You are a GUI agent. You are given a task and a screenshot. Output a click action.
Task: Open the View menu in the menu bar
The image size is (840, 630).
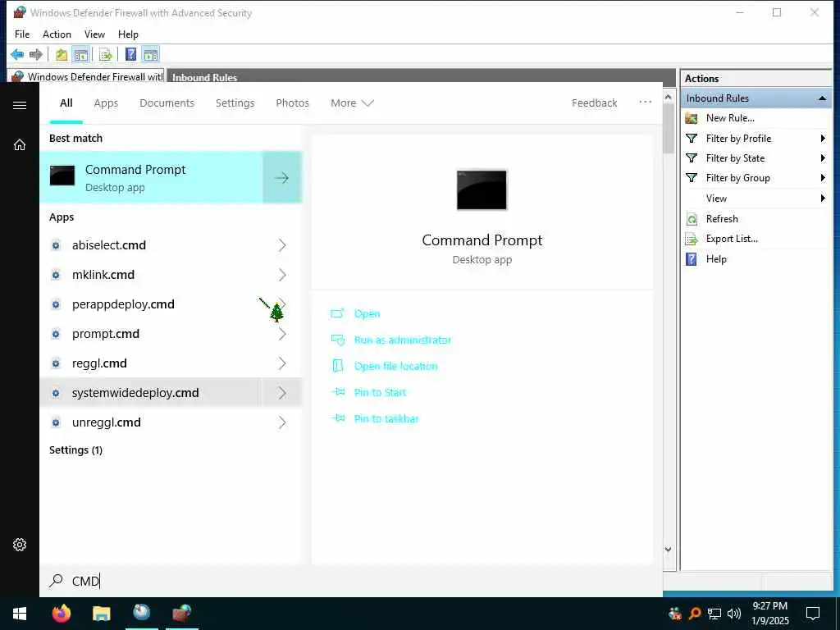(x=95, y=34)
